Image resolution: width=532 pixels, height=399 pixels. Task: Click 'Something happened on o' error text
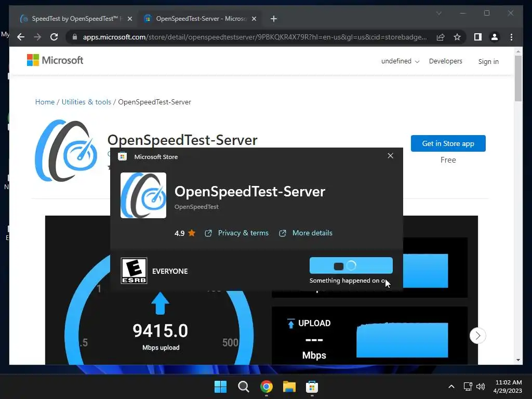[x=348, y=281]
